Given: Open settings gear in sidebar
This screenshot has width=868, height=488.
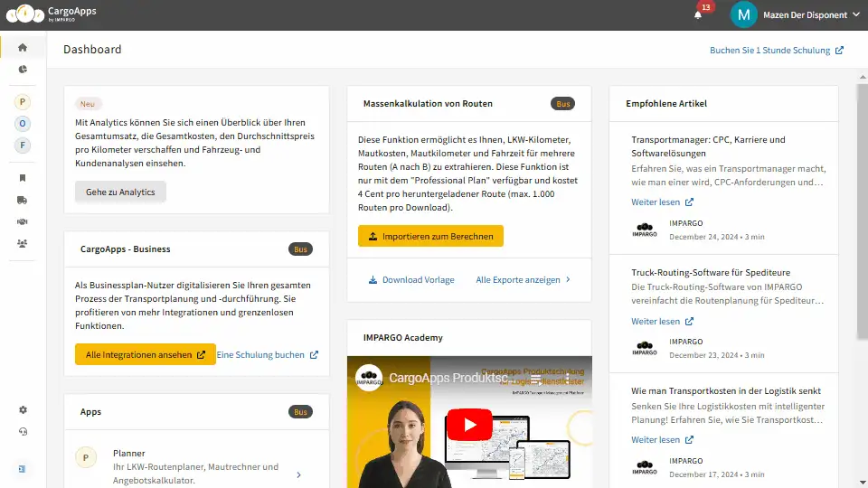Looking at the screenshot, I should click(23, 410).
